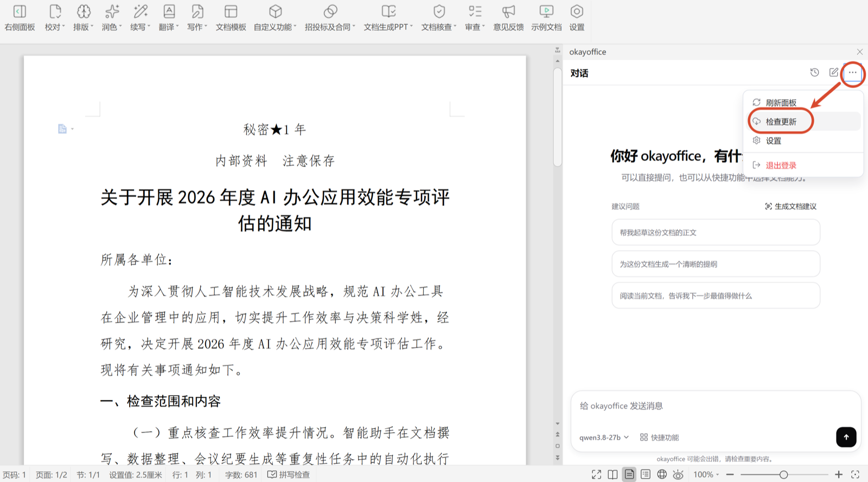Click the 校对 proofreading icon

pos(55,11)
